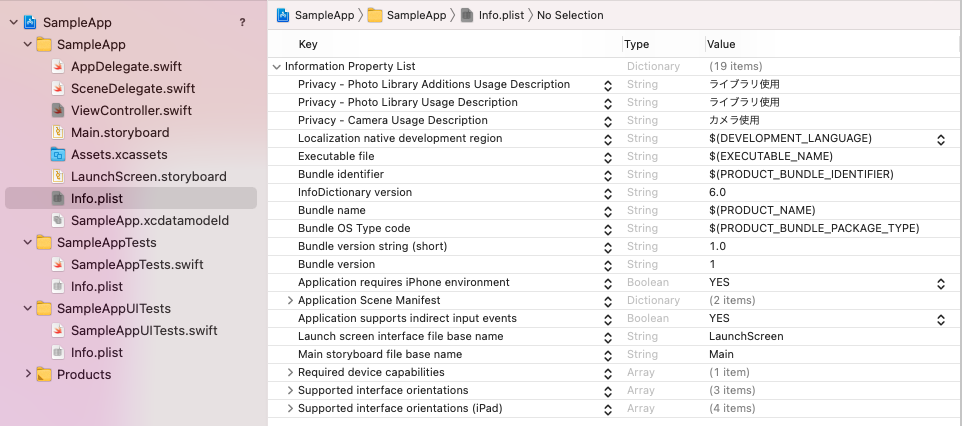962x426 pixels.
Task: Click the Main.storyboard file icon
Action: pyautogui.click(x=58, y=133)
